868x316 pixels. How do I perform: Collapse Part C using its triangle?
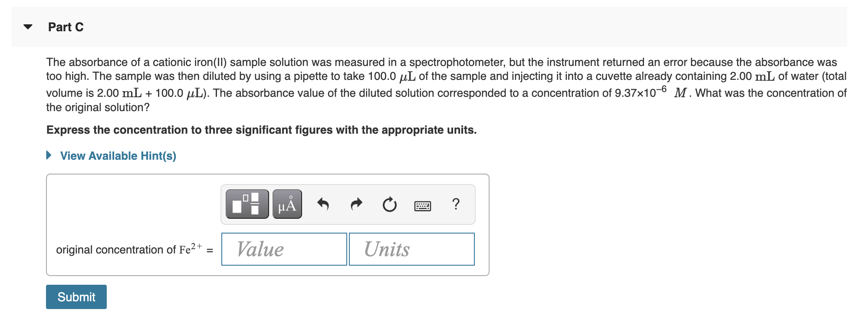[27, 26]
